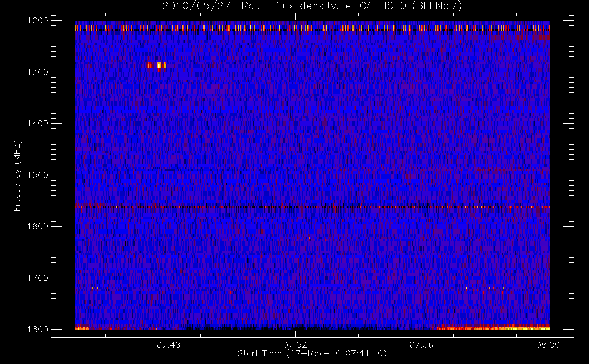
Task: Click the bright burst feature near 1290 MHz
Action: (x=157, y=65)
